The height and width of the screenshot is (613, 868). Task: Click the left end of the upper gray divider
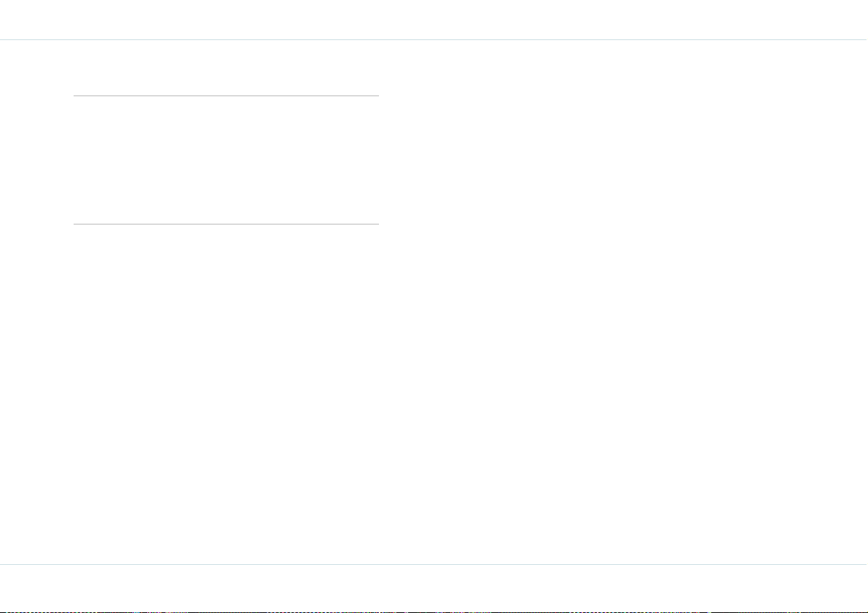click(75, 95)
